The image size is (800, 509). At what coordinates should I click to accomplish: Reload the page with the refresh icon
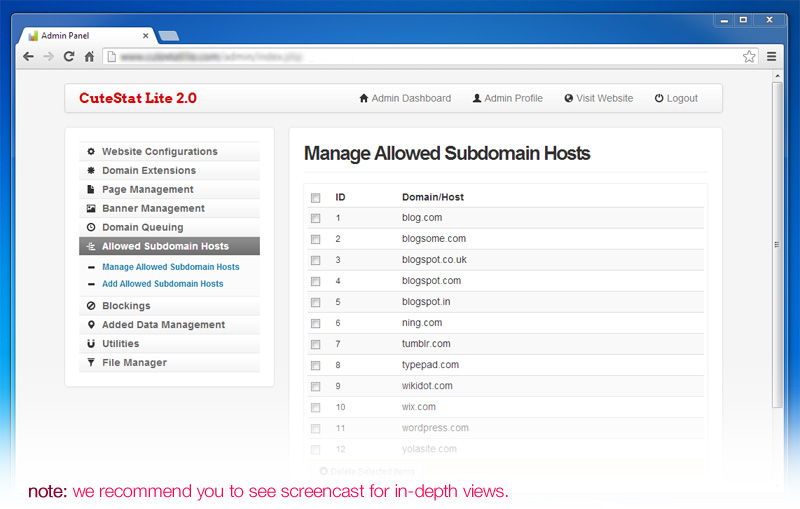69,57
